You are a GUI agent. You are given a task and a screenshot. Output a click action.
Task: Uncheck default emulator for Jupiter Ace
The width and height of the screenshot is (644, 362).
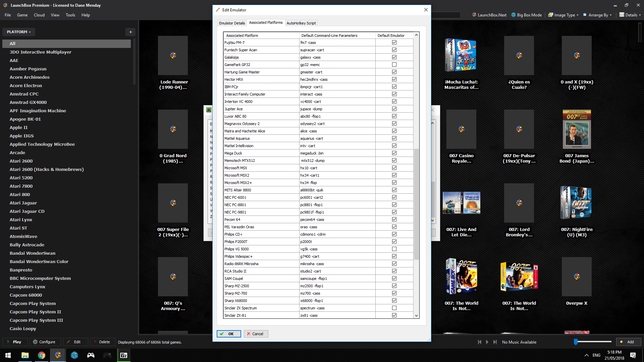coord(394,109)
